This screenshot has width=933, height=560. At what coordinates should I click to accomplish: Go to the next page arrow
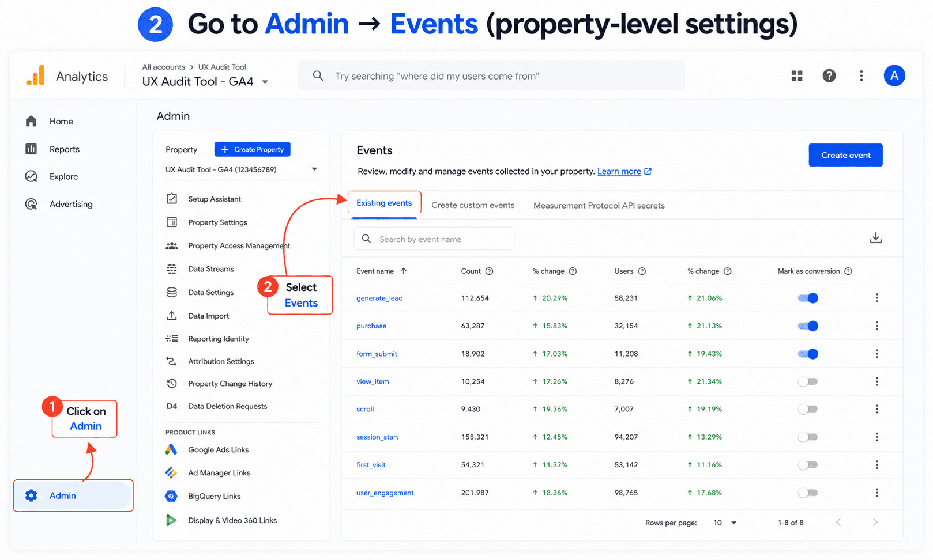(x=875, y=523)
